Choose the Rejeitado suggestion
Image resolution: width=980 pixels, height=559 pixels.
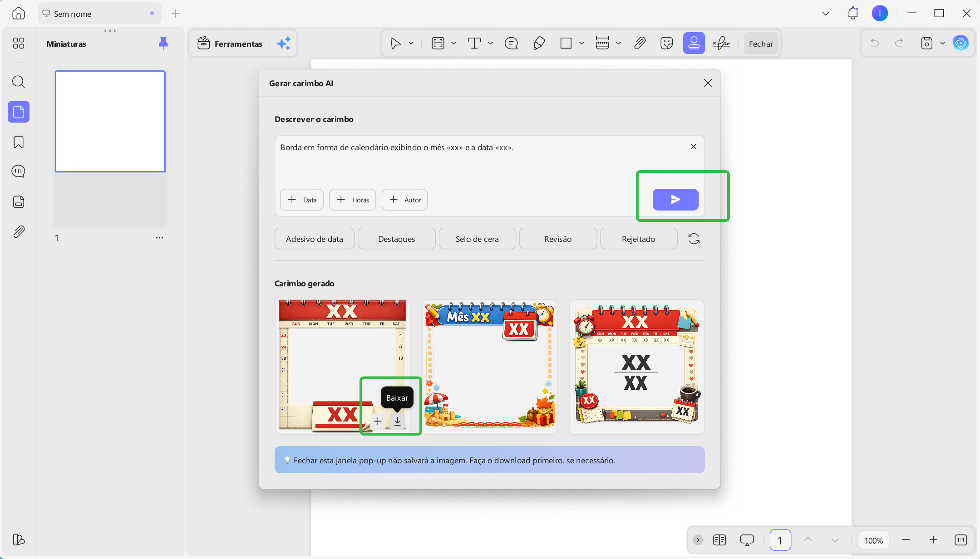[639, 239]
